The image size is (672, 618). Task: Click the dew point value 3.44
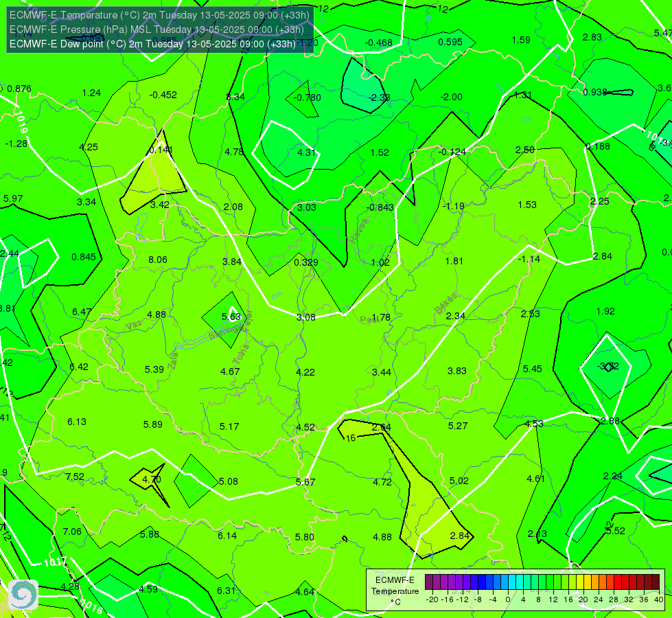pyautogui.click(x=382, y=371)
